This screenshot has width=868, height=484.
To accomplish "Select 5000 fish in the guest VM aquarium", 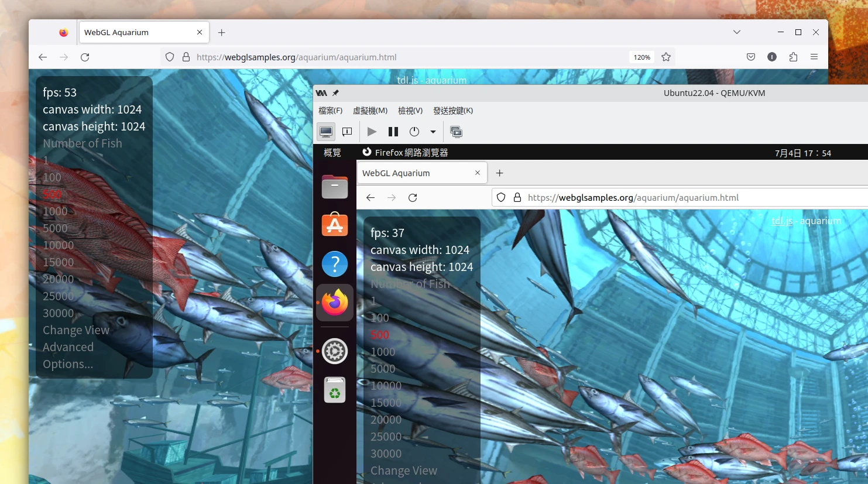I will coord(383,369).
